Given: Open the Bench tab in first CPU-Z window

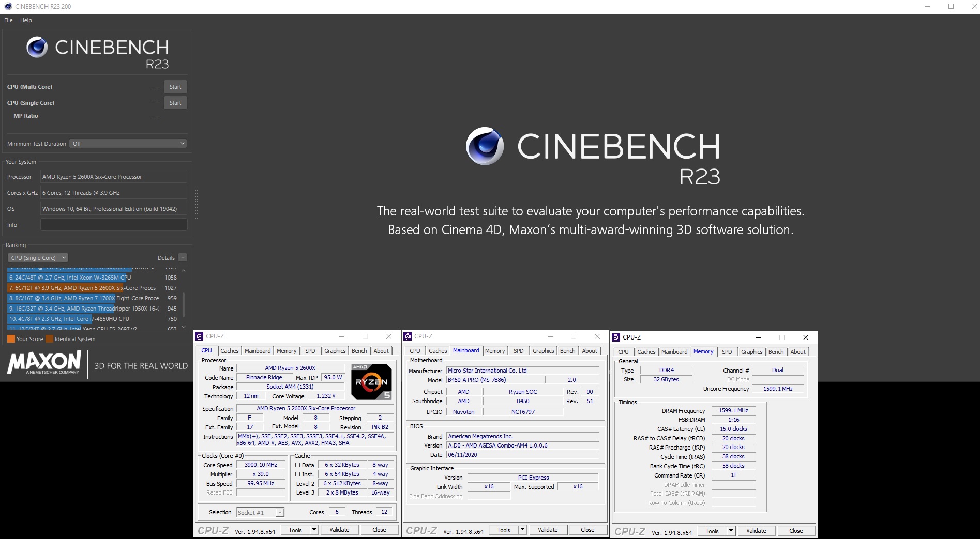Looking at the screenshot, I should coord(359,351).
